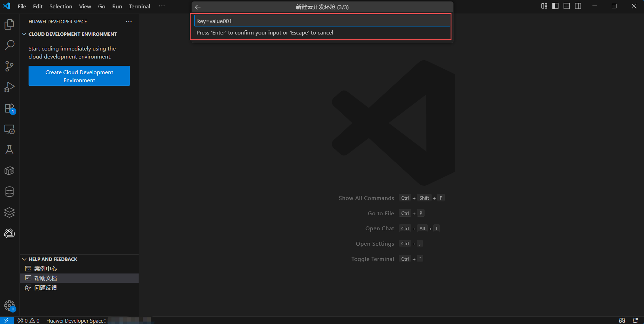The image size is (644, 324).
Task: Click the 'Press Enter to confirm' hint
Action: 265,33
